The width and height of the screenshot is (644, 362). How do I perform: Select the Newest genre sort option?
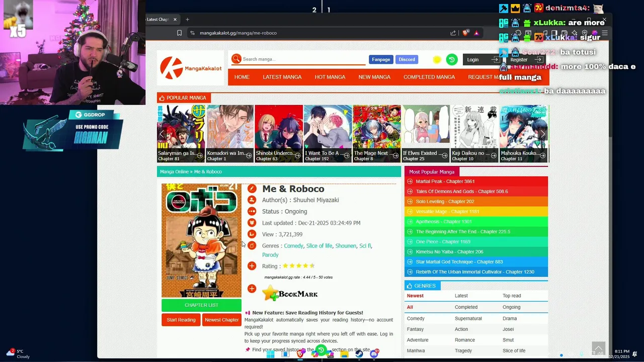click(x=415, y=296)
